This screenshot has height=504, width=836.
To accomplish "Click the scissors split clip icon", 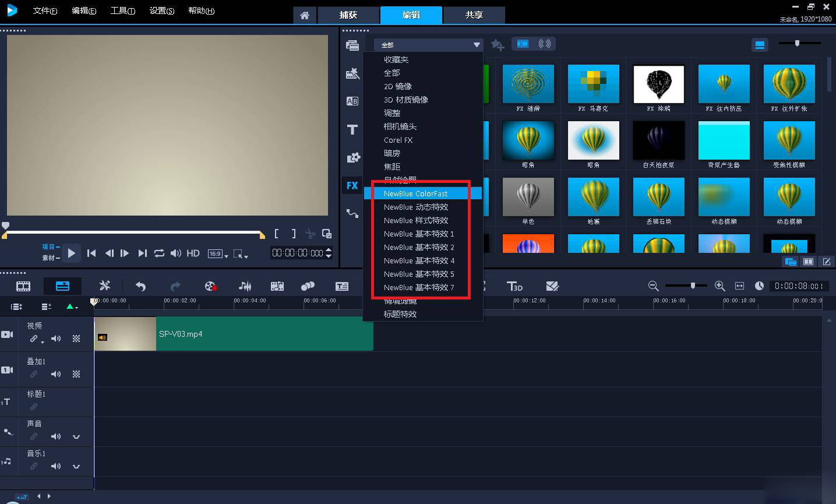I will click(x=311, y=234).
